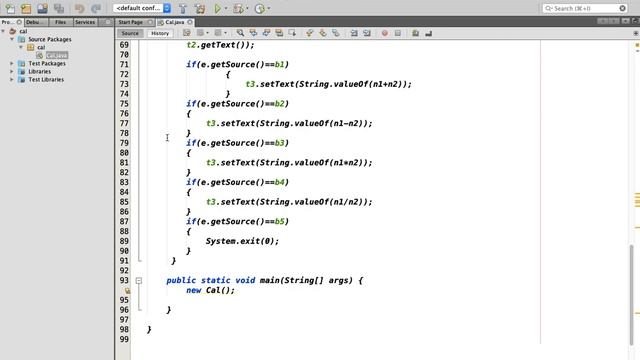The height and width of the screenshot is (360, 640).
Task: Select Source Packages in project tree
Action: click(50, 39)
